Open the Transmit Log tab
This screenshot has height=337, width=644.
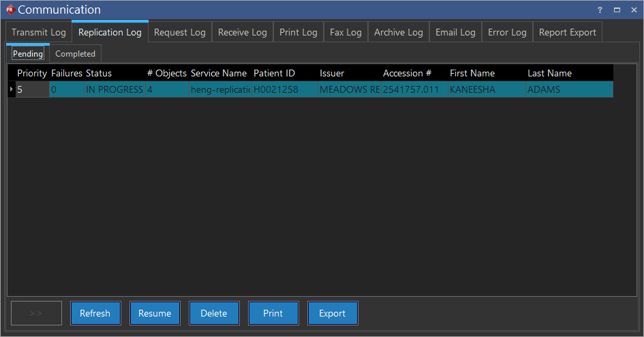coord(39,32)
